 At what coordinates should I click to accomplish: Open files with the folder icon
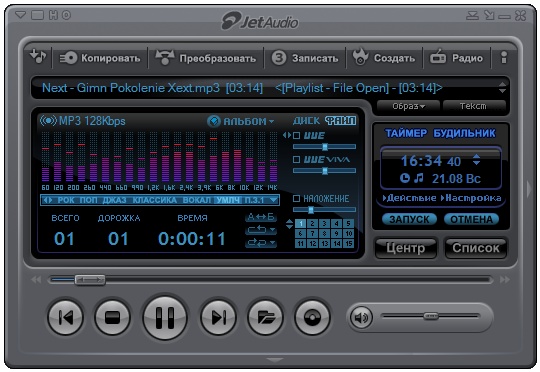point(265,317)
